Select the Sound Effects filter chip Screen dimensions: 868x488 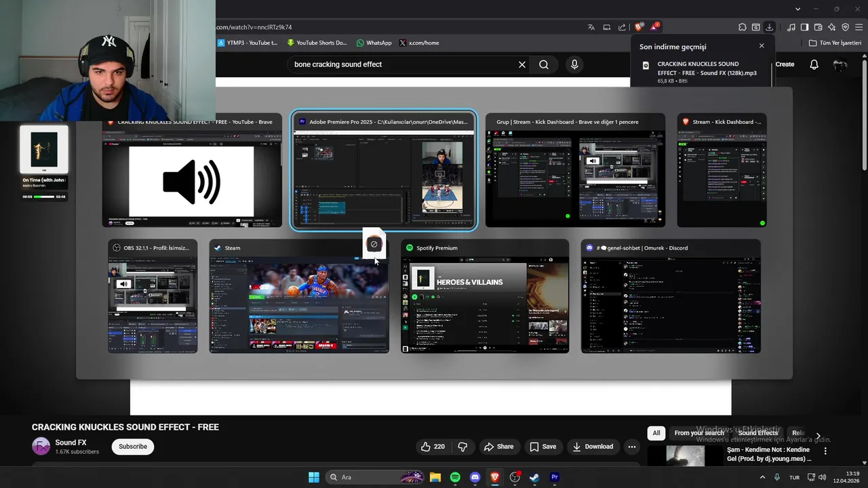coord(757,433)
